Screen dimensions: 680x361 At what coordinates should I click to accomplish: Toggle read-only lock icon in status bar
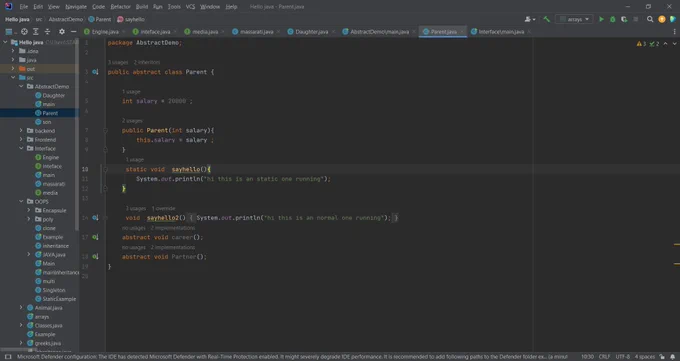pos(662,357)
